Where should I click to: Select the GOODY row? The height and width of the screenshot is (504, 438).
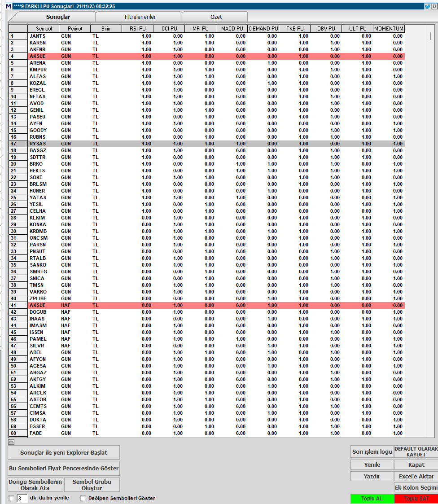pyautogui.click(x=206, y=130)
